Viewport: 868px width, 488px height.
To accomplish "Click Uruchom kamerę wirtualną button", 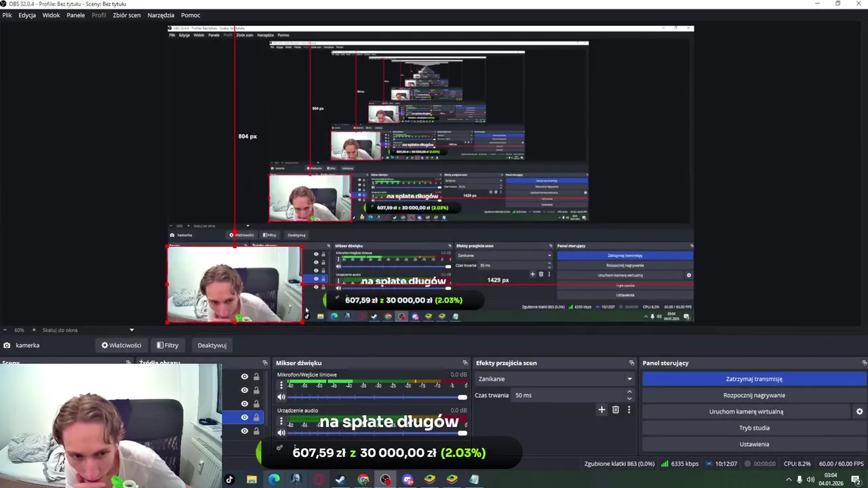I will tap(746, 411).
